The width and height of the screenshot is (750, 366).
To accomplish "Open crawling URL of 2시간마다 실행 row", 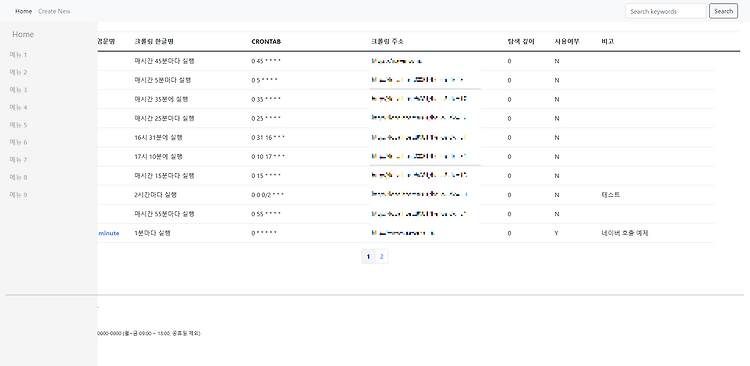I will (419, 195).
